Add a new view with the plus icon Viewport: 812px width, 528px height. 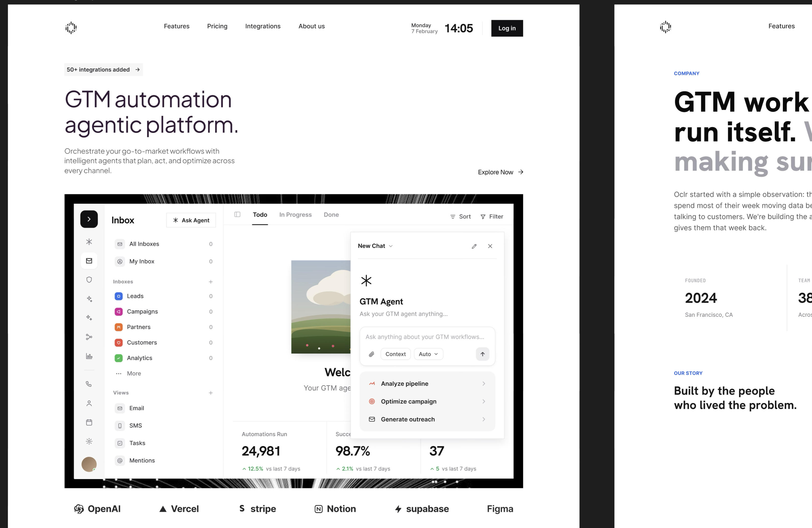tap(211, 393)
